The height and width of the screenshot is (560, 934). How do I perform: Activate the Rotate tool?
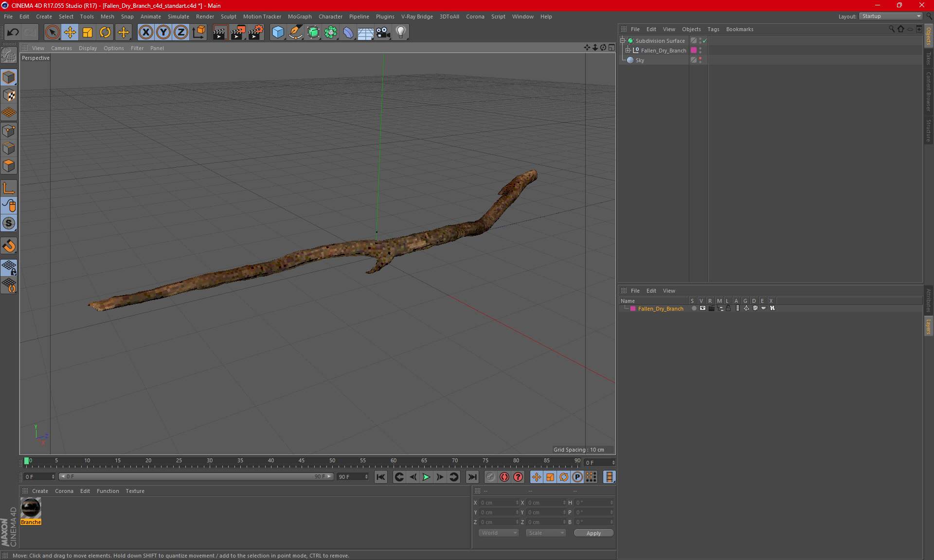(x=105, y=33)
